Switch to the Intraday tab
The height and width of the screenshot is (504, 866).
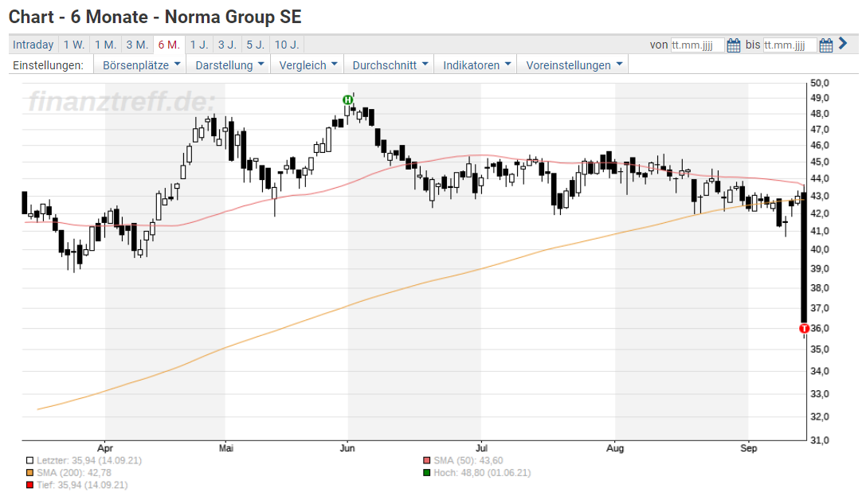(33, 45)
